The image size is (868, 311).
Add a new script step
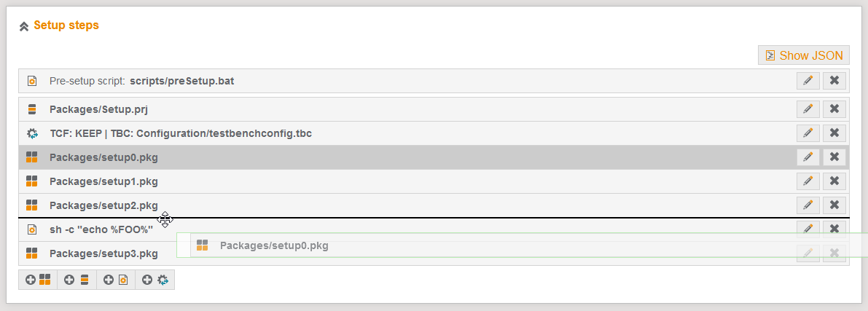click(x=116, y=280)
